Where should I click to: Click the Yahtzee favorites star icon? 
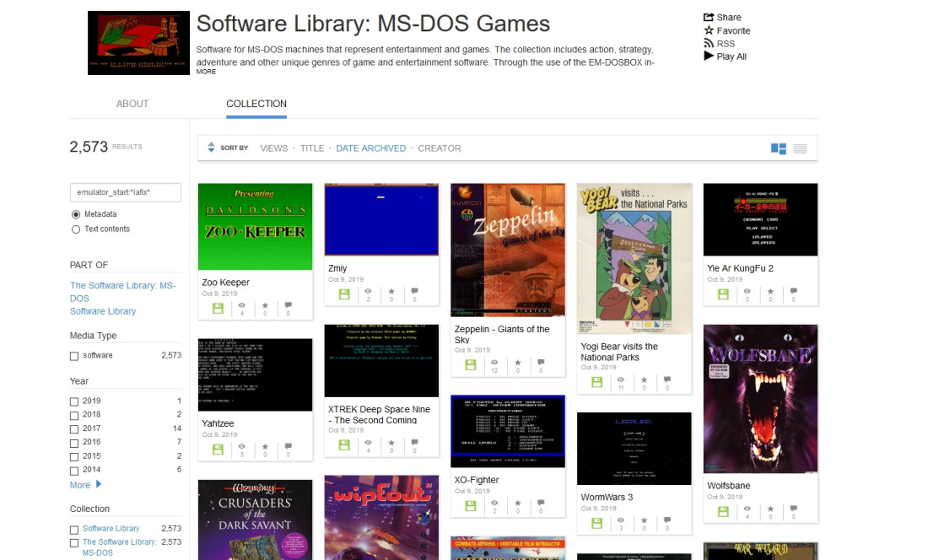pos(265,446)
